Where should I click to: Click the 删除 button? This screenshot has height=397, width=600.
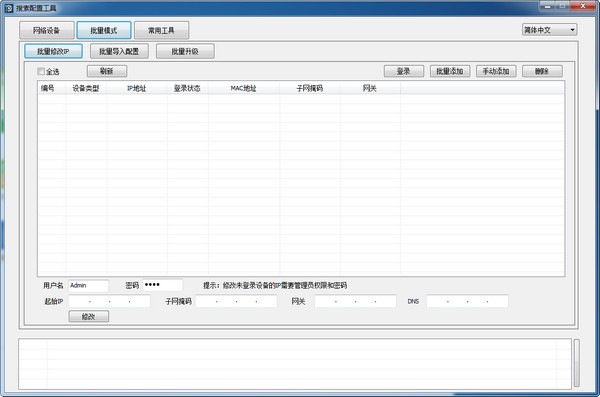[542, 71]
